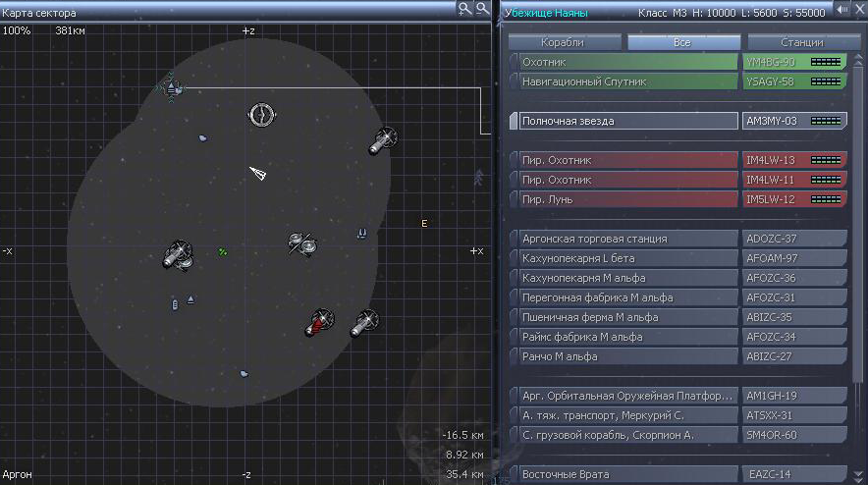The width and height of the screenshot is (868, 485).
Task: Select the round gate icon near +z
Action: 261,115
